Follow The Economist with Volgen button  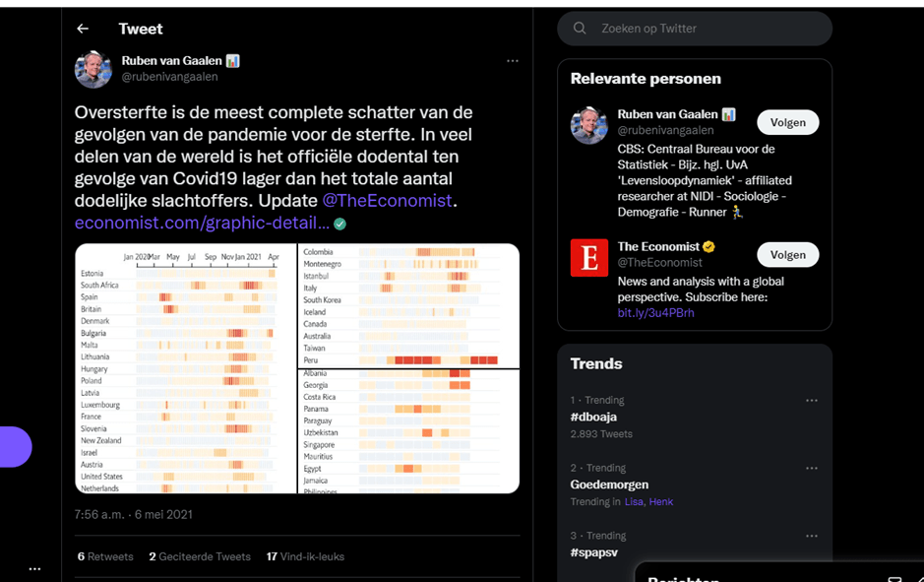[x=787, y=254]
